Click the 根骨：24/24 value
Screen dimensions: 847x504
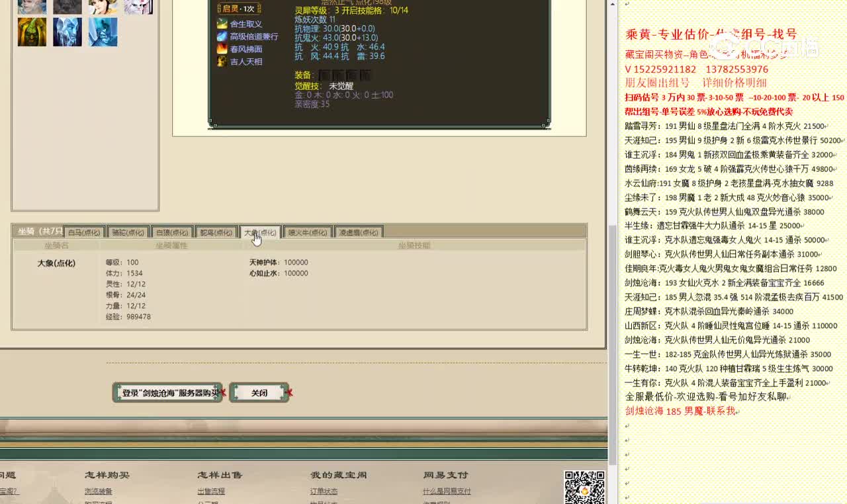[x=126, y=295]
